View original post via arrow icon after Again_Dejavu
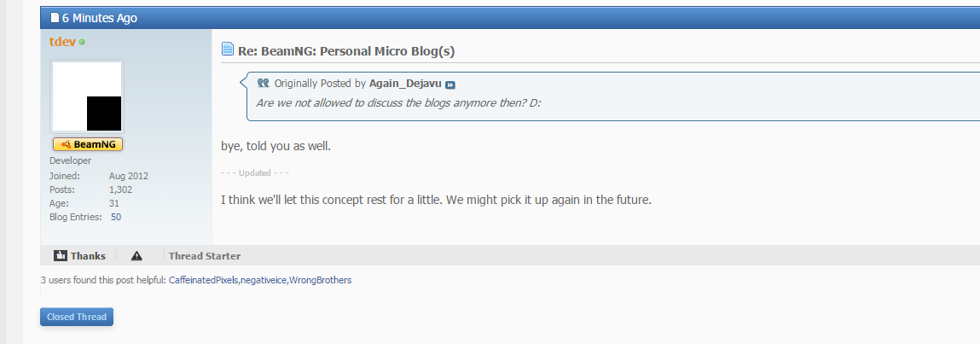Screen dimensions: 980x344 click(x=450, y=85)
